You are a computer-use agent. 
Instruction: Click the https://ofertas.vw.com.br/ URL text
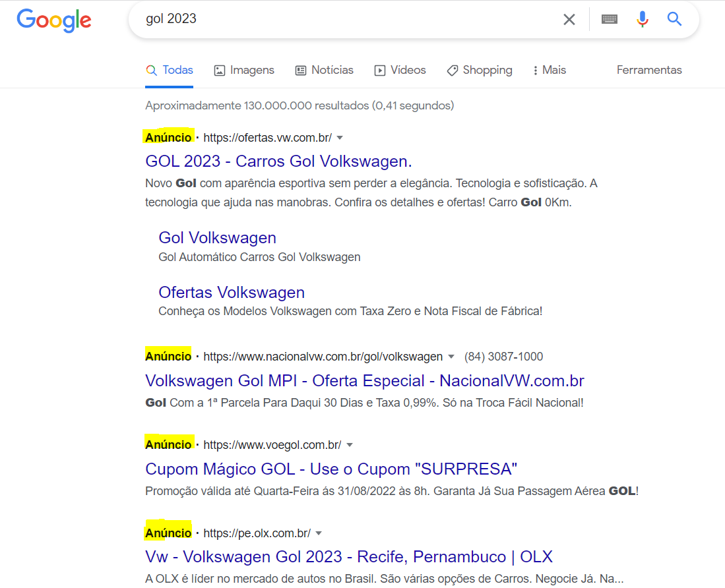[x=268, y=138]
